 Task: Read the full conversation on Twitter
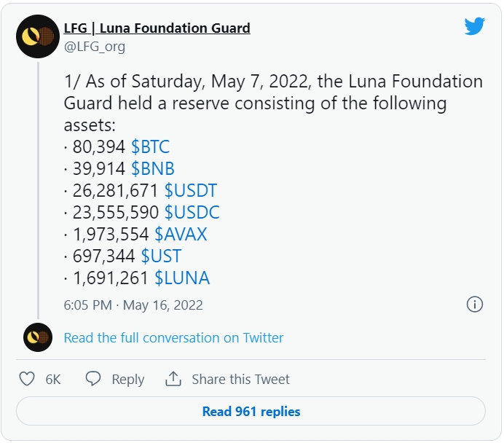click(173, 337)
